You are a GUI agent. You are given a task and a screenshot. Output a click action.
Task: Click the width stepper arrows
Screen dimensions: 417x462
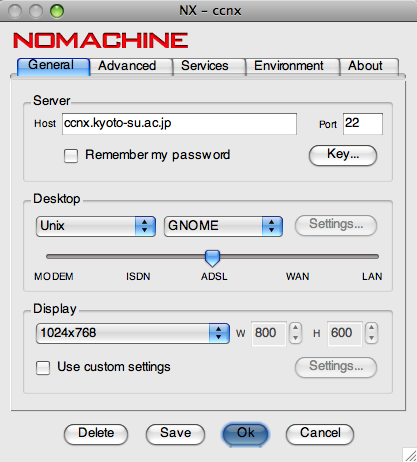pos(295,333)
